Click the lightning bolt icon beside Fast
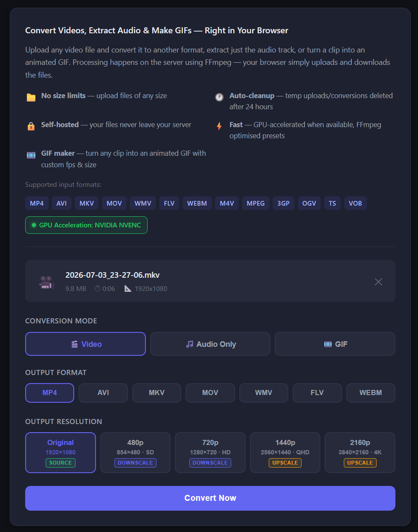 click(219, 126)
